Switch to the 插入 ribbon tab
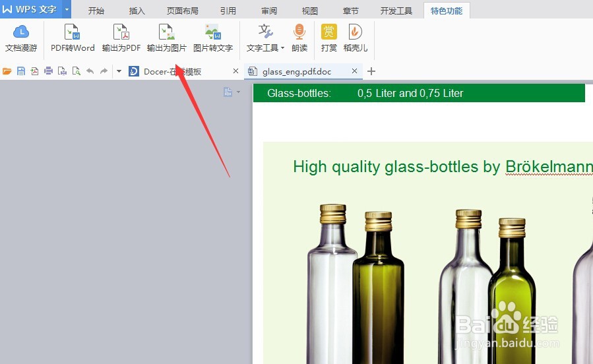Image resolution: width=593 pixels, height=364 pixels. coord(137,11)
